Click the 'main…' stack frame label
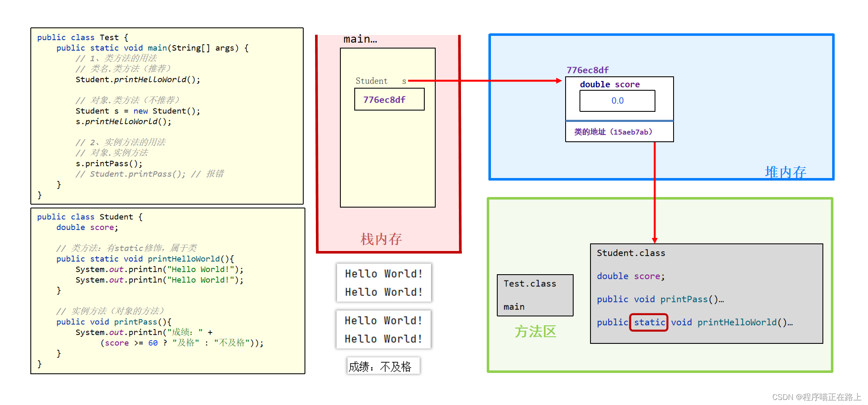Image resolution: width=868 pixels, height=405 pixels. (x=360, y=39)
